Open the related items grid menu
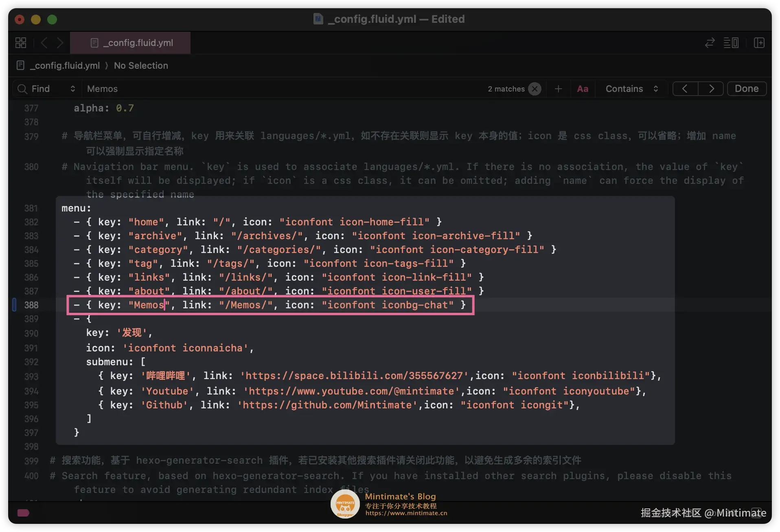 click(x=21, y=43)
